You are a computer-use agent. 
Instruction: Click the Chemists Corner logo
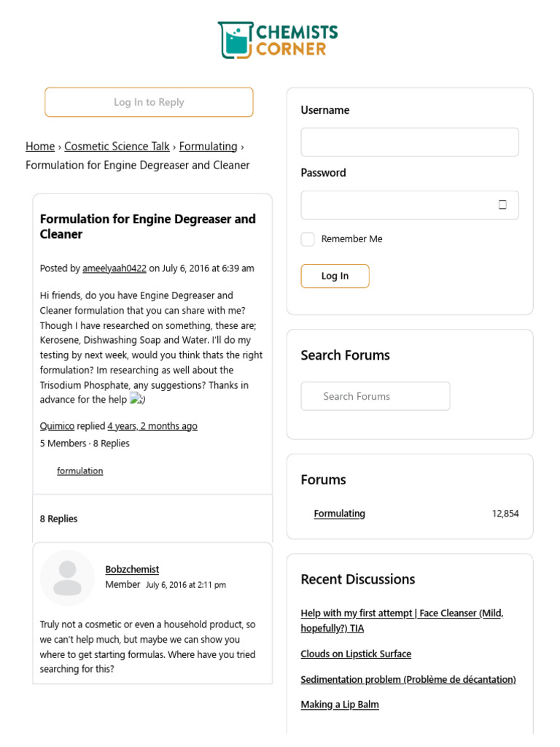(x=278, y=40)
